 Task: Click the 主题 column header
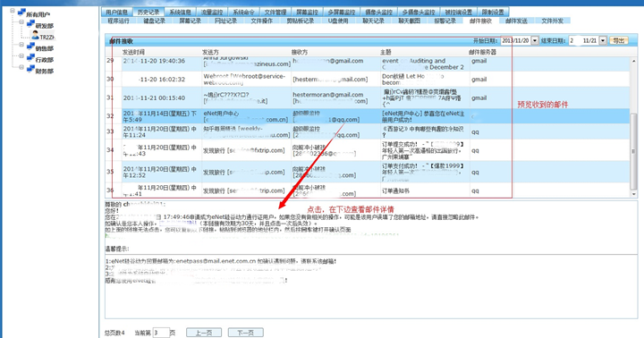point(386,52)
